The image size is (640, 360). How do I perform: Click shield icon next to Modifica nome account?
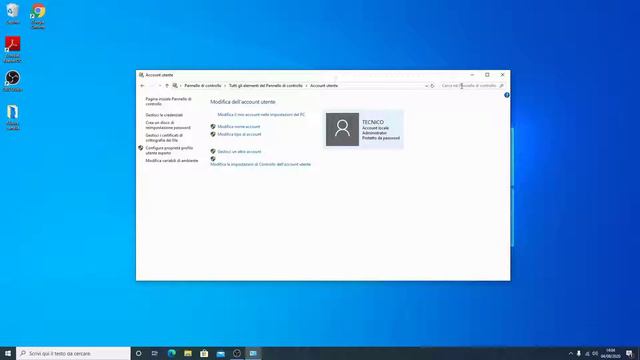click(213, 127)
